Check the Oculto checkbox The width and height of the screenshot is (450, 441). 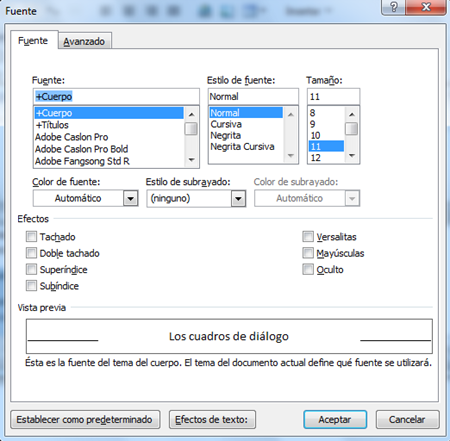click(x=308, y=269)
